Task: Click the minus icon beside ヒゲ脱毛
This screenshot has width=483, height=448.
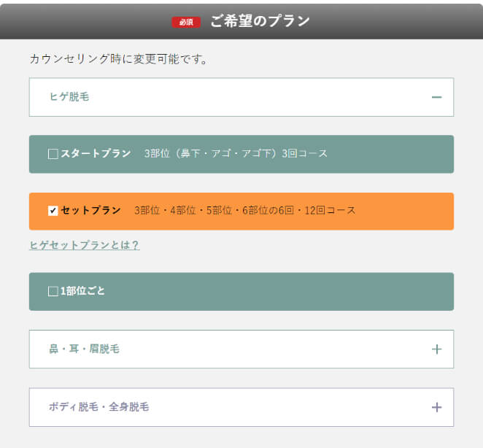Action: [x=436, y=97]
